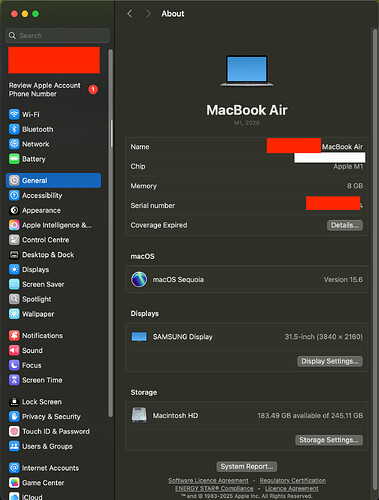The image size is (379, 500).
Task: Click the Lock Screen icon
Action: 14,402
